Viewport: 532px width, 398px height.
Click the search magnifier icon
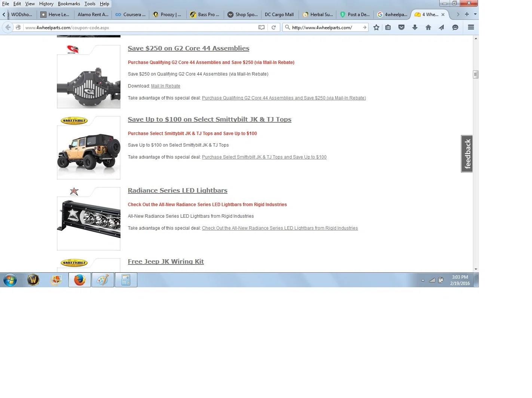coord(287,27)
